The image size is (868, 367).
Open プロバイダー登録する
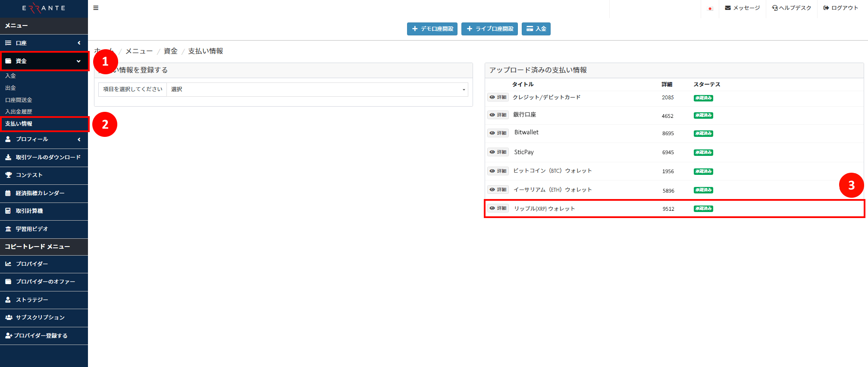click(x=44, y=335)
